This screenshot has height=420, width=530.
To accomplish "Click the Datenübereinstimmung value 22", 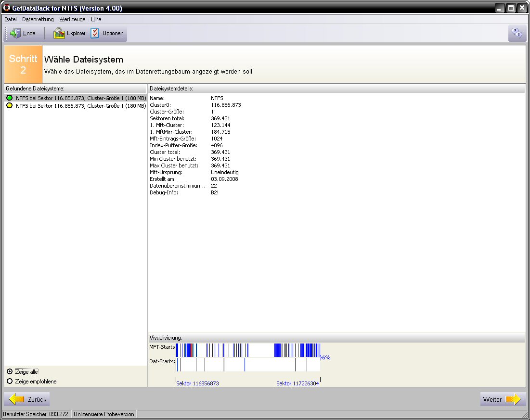I will [214, 186].
